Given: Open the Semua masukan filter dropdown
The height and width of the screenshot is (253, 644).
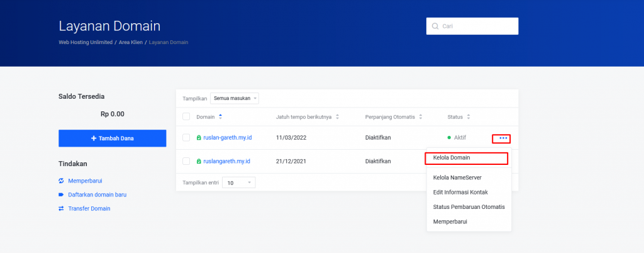Looking at the screenshot, I should pyautogui.click(x=235, y=98).
